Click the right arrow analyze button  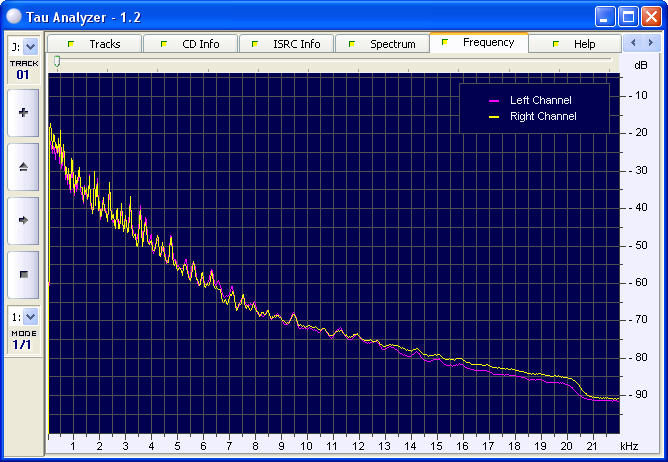[23, 220]
